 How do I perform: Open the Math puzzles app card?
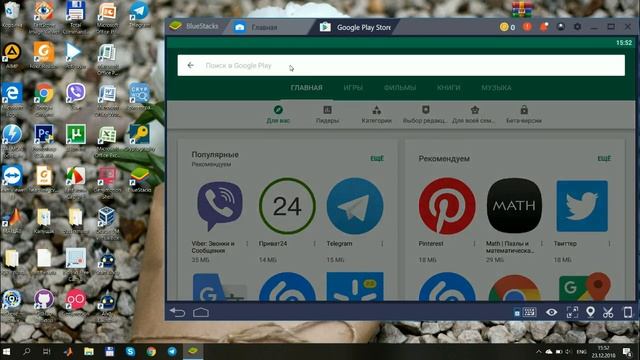click(x=515, y=220)
